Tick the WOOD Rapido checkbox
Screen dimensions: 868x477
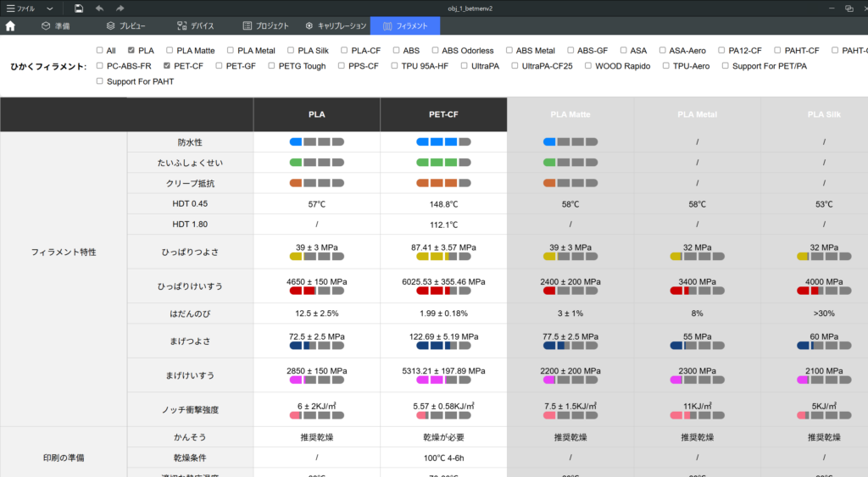589,66
